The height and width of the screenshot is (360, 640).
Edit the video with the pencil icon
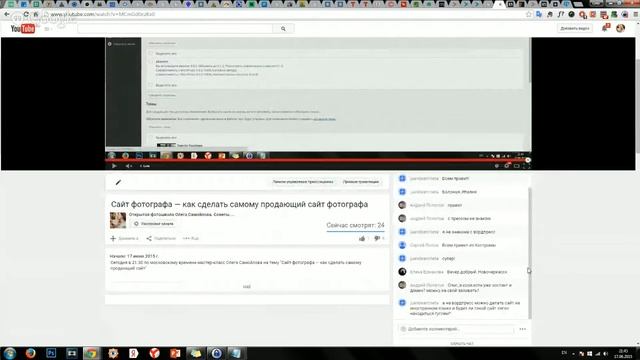[x=118, y=182]
